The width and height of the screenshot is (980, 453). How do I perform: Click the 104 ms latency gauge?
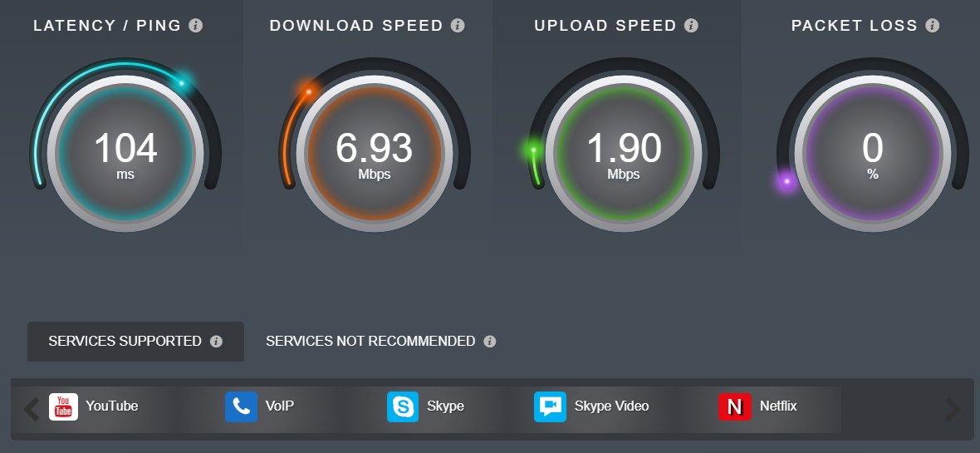point(125,153)
